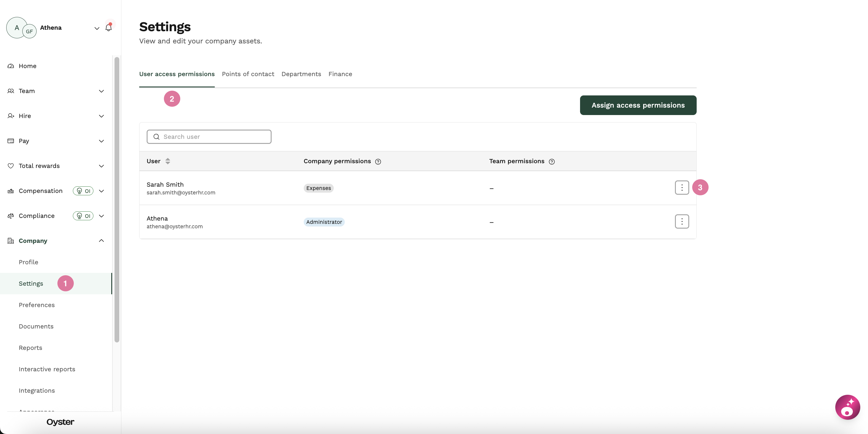Open the three-dot menu for Sarah Smith
868x434 pixels.
[682, 188]
